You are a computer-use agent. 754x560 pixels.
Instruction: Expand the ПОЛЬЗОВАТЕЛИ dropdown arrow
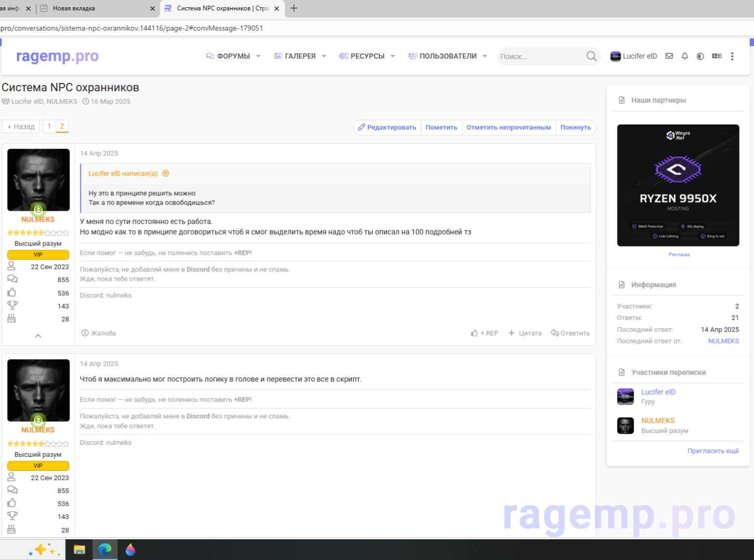coord(485,56)
